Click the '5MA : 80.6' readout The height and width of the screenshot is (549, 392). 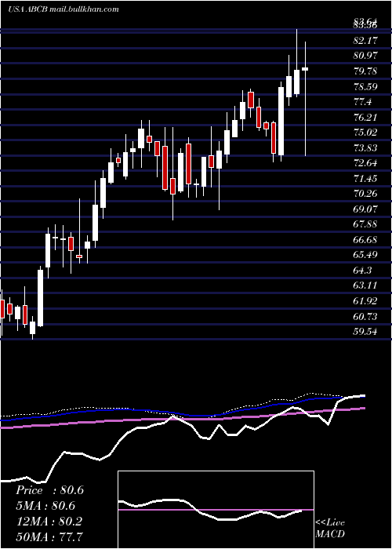[x=45, y=506]
